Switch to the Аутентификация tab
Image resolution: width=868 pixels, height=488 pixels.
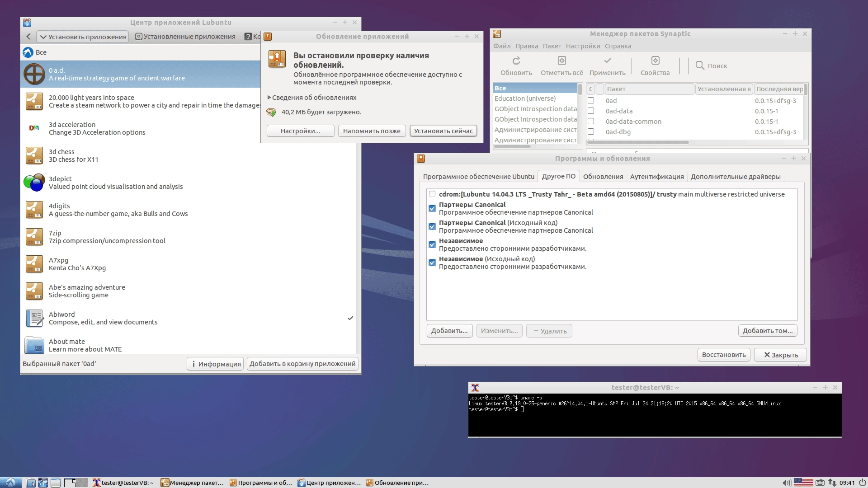(657, 177)
